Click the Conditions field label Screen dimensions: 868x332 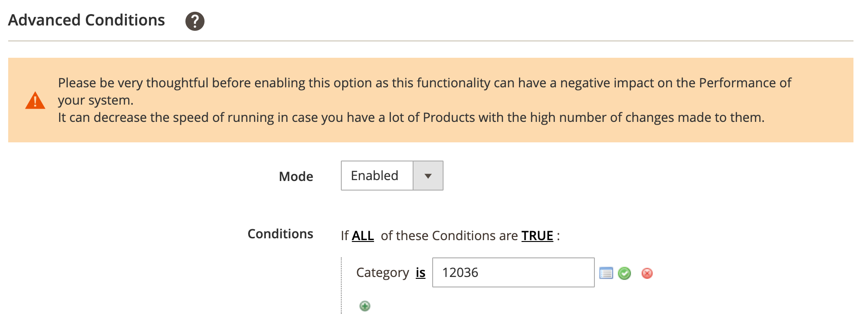tap(280, 234)
